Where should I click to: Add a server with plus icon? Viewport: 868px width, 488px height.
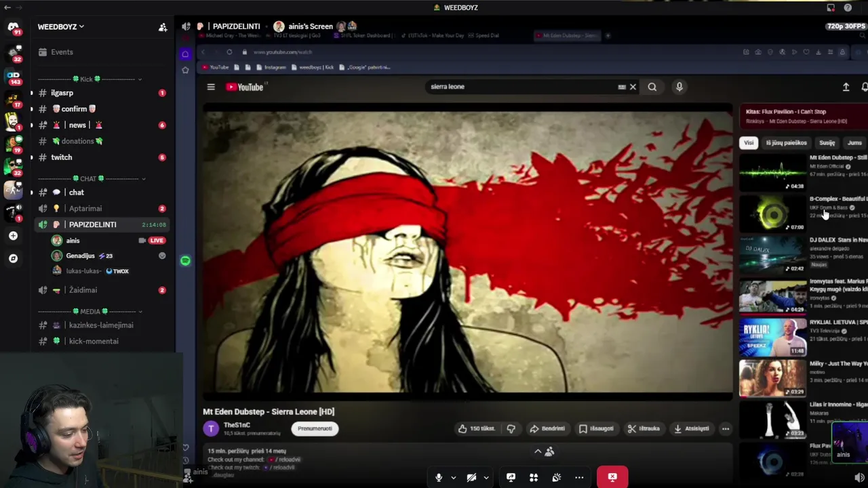point(13,236)
